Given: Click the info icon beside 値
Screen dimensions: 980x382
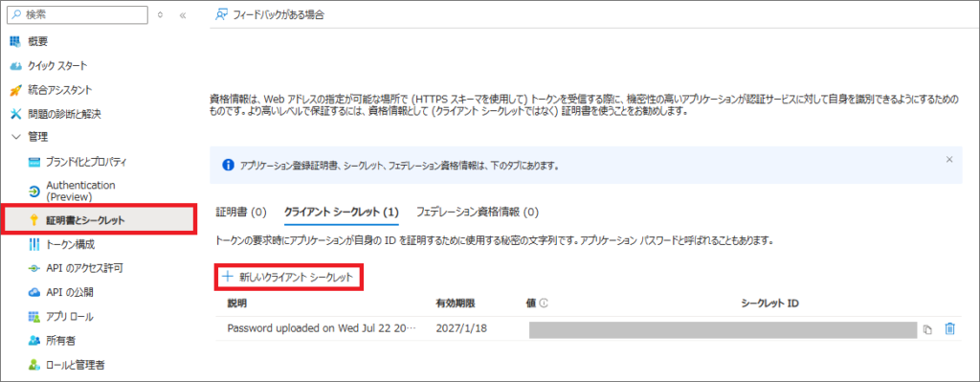Looking at the screenshot, I should coord(544,303).
